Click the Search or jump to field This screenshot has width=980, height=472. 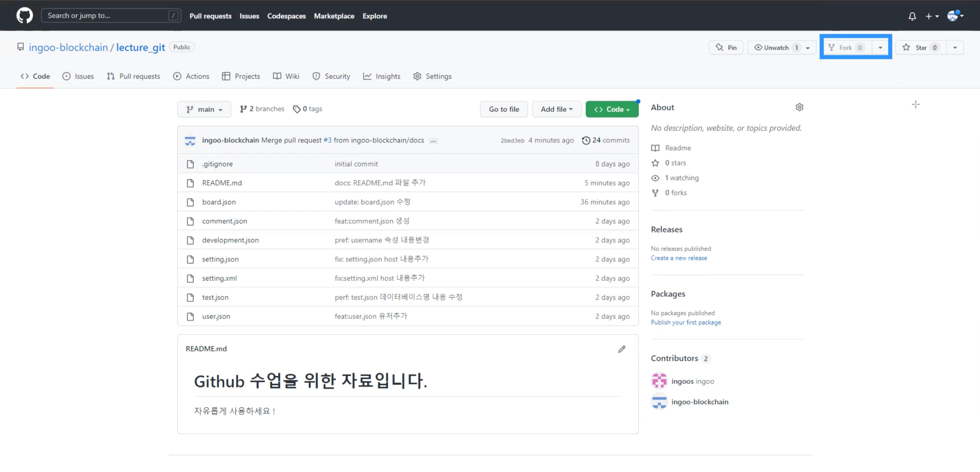107,16
